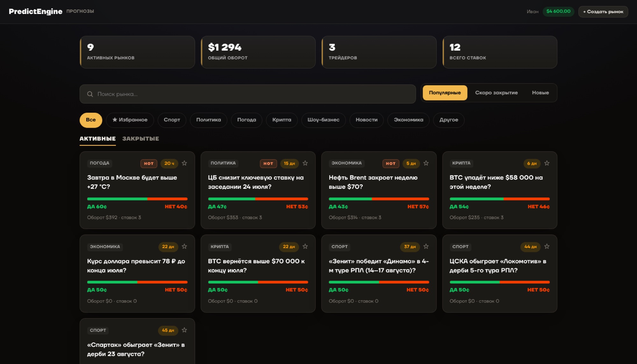Star the Курс доллара 78 ₽ market

184,246
